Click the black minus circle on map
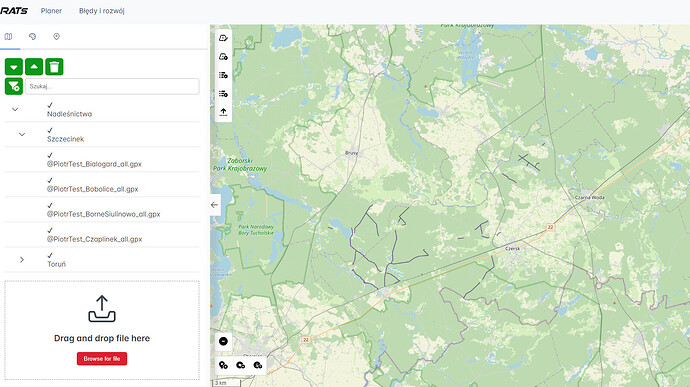 coord(224,341)
